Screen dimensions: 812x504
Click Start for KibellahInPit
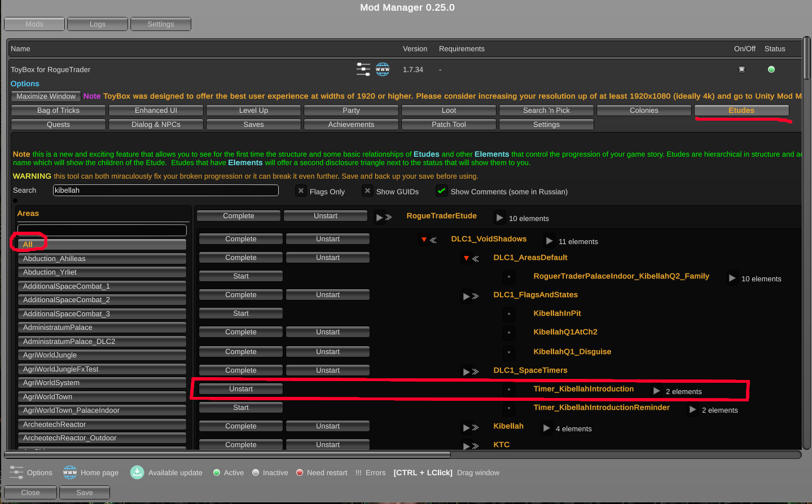pos(241,313)
